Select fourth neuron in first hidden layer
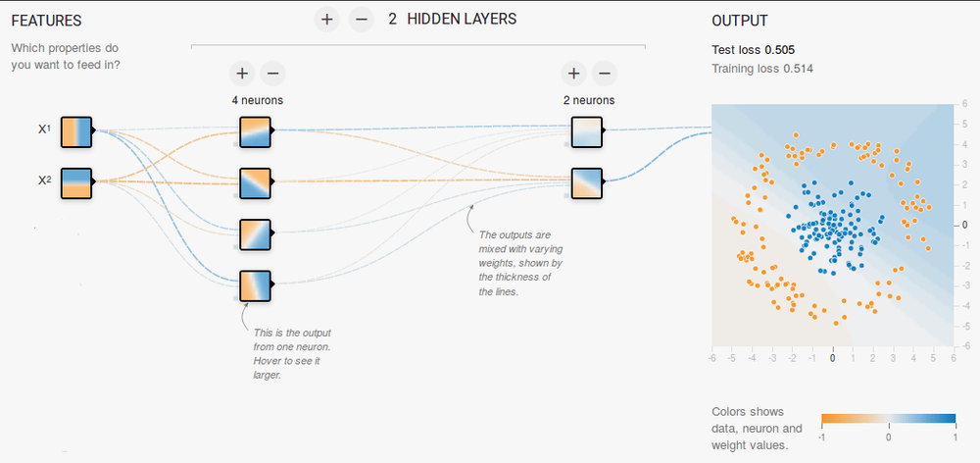The height and width of the screenshot is (463, 980). [255, 285]
